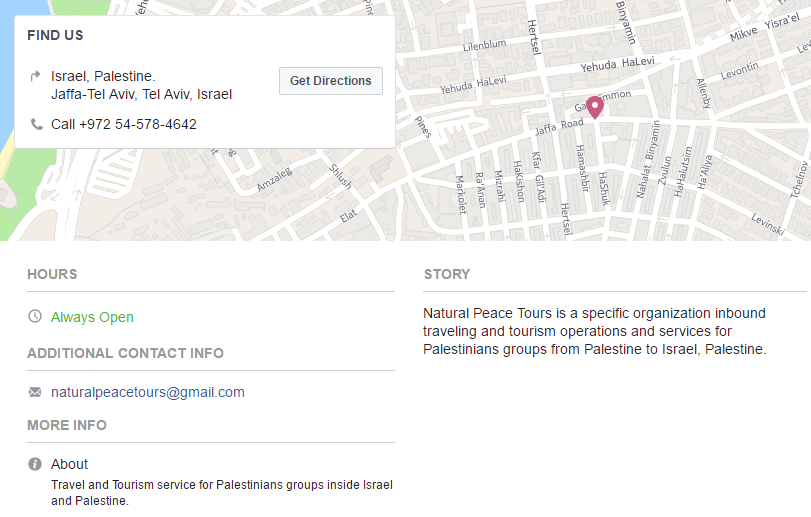Screen dimensions: 811x517
Task: Click the red location pin on map
Action: pos(595,106)
